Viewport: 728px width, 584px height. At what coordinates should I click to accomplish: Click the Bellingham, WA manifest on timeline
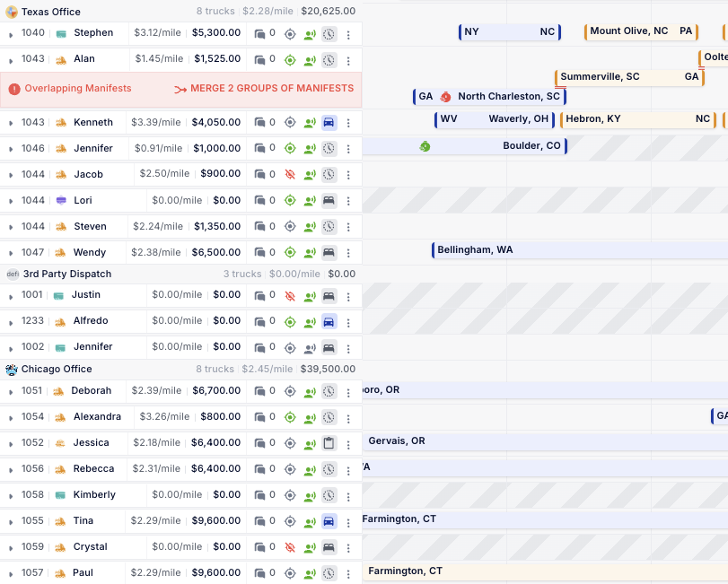click(575, 250)
